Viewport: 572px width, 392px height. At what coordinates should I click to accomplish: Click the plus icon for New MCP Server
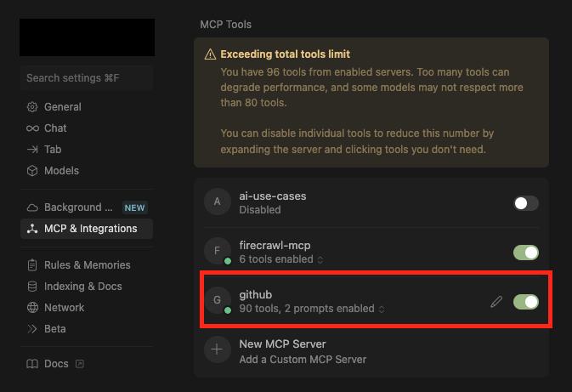tap(218, 350)
